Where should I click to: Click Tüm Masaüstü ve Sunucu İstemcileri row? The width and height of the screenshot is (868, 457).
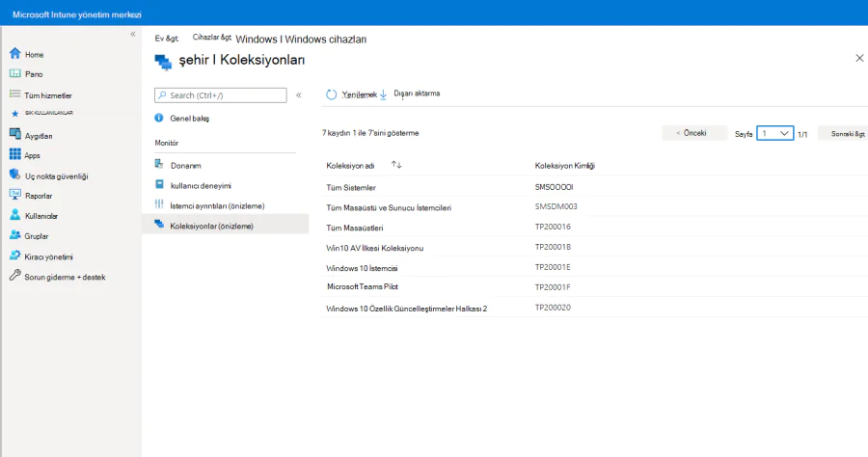tap(594, 207)
